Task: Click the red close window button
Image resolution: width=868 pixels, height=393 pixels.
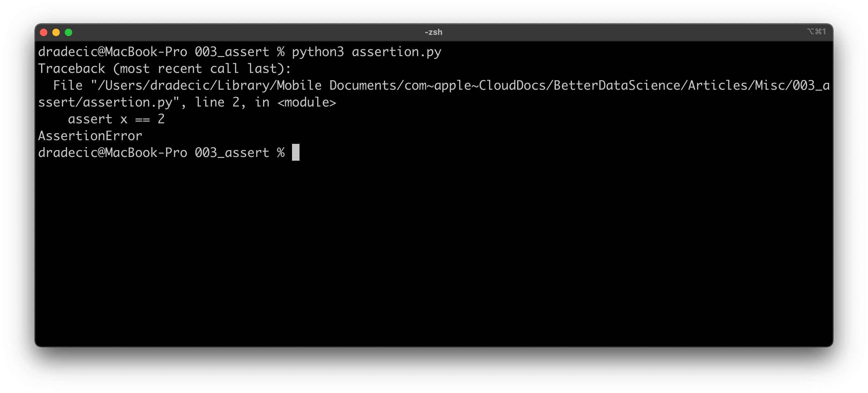Action: click(44, 32)
